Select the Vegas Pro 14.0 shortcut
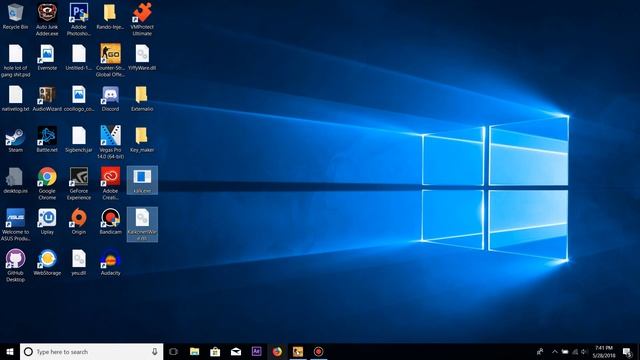Screen dimensions: 640x360 tap(110, 142)
